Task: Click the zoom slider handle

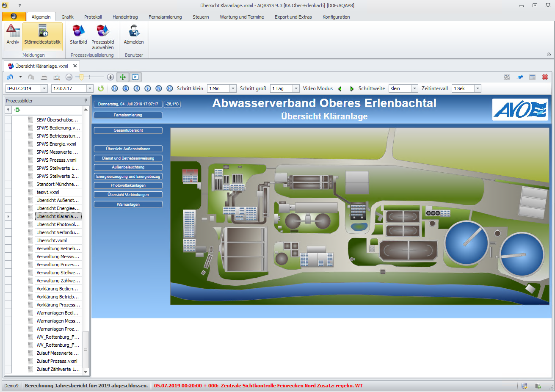Action: (x=82, y=77)
